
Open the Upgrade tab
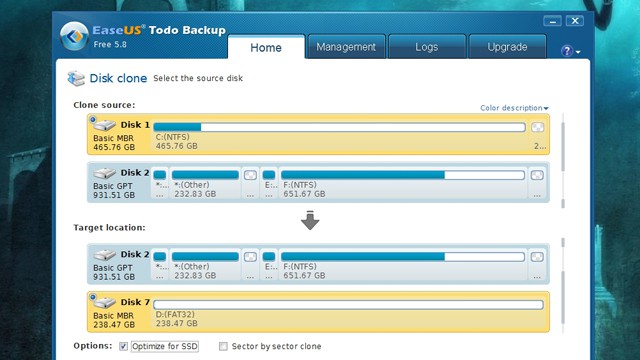[507, 47]
